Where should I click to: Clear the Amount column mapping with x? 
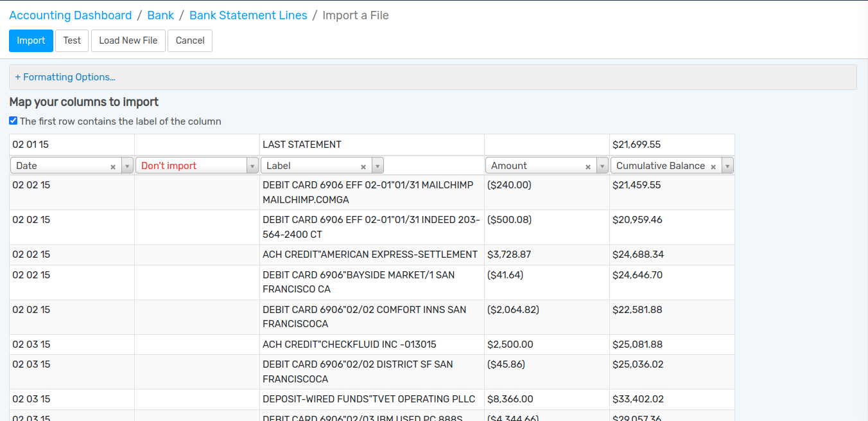coord(588,166)
